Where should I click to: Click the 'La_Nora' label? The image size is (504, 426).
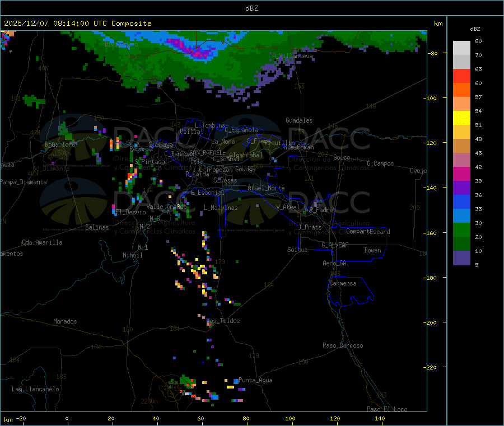223,142
